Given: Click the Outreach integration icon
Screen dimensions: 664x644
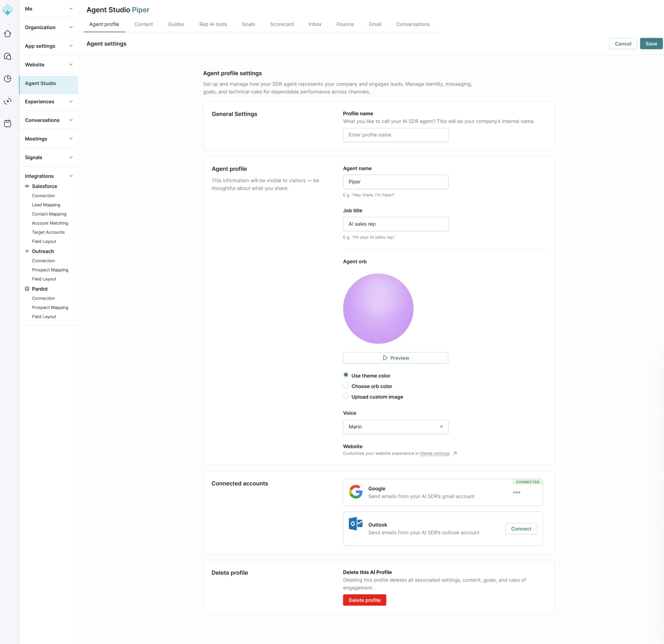Looking at the screenshot, I should coord(27,251).
